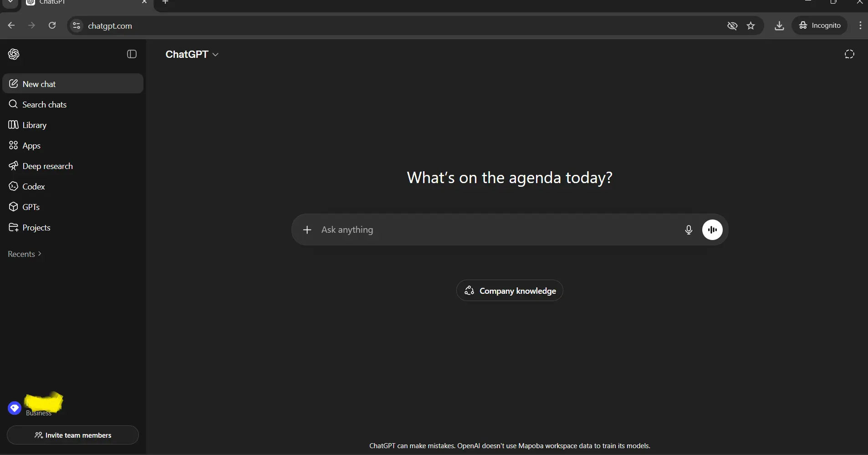Viewport: 868px width, 455px height.
Task: Collapse the sidebar with the panel toggle icon
Action: tap(132, 54)
